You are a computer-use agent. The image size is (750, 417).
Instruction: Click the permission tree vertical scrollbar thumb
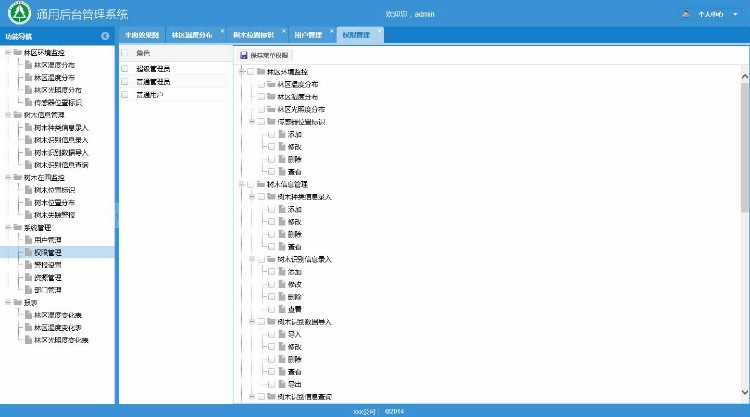[x=745, y=147]
